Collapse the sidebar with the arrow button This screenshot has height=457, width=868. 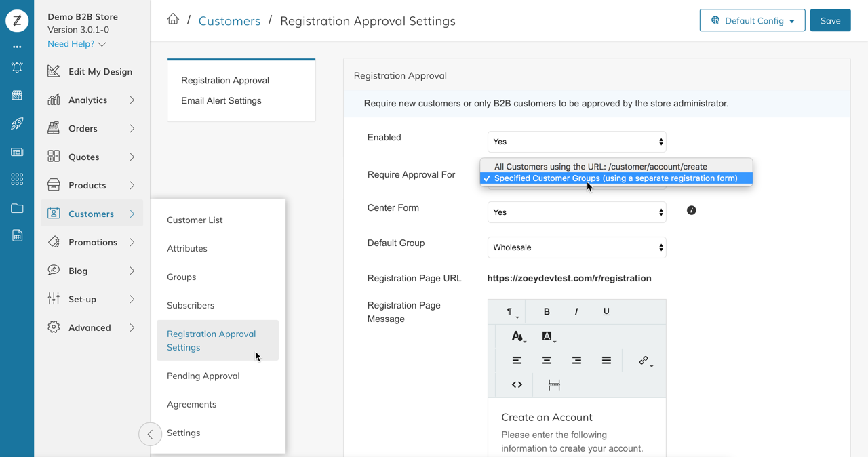click(x=150, y=434)
